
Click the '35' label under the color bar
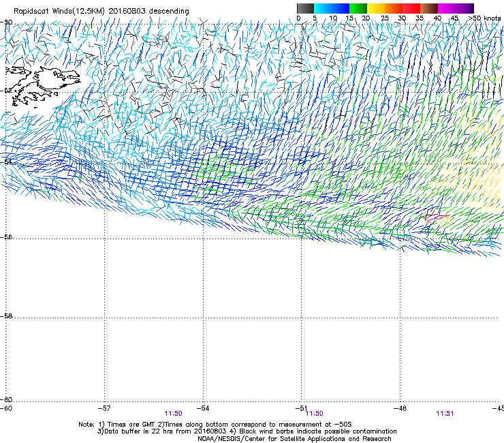pos(420,18)
